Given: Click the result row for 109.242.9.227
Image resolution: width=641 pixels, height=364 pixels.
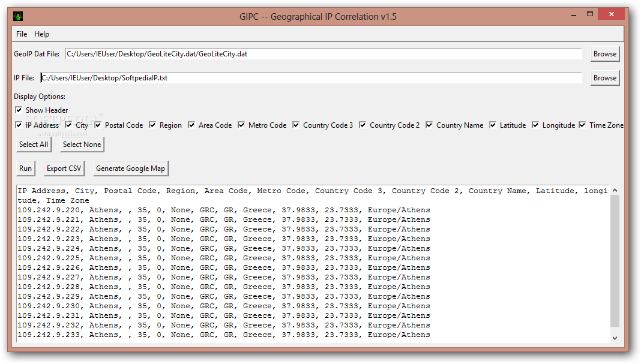Looking at the screenshot, I should click(224, 278).
